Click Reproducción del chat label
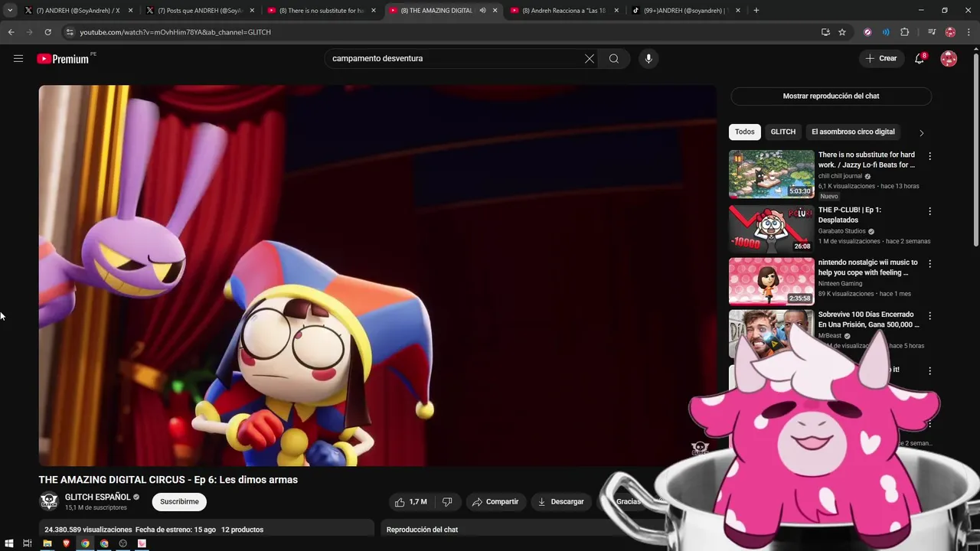This screenshot has height=551, width=980. click(422, 530)
